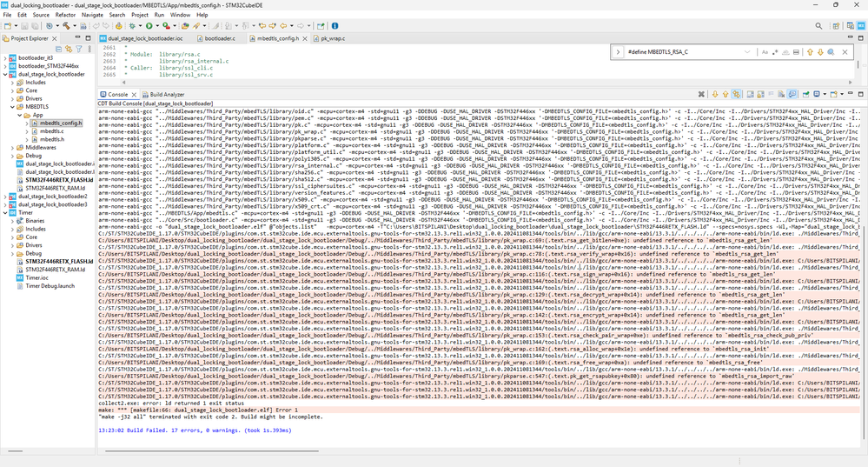This screenshot has width=868, height=467.
Task: Maximize the Project Explorer panel
Action: click(x=88, y=38)
